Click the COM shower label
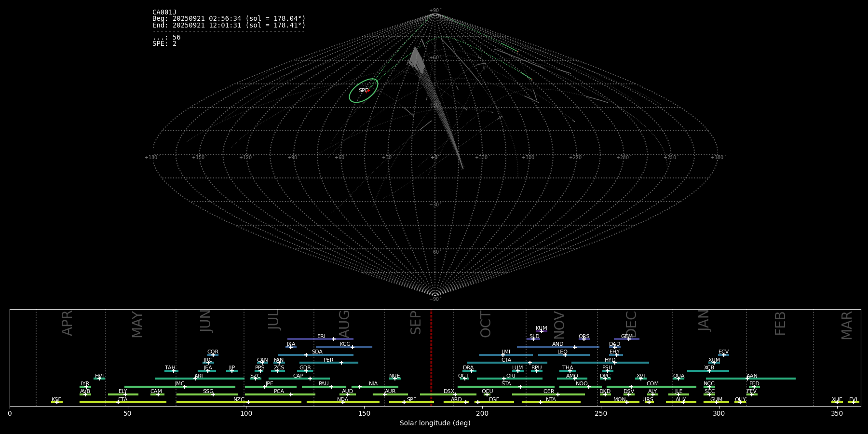The width and height of the screenshot is (868, 434). pos(652,383)
